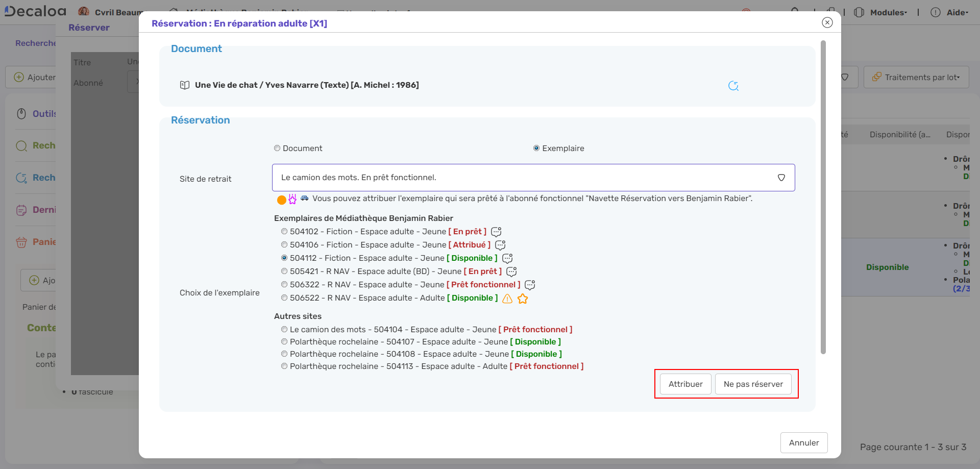Viewport: 980px width, 469px height.
Task: Select copy 506522 R NAV Adulte radio
Action: point(284,298)
